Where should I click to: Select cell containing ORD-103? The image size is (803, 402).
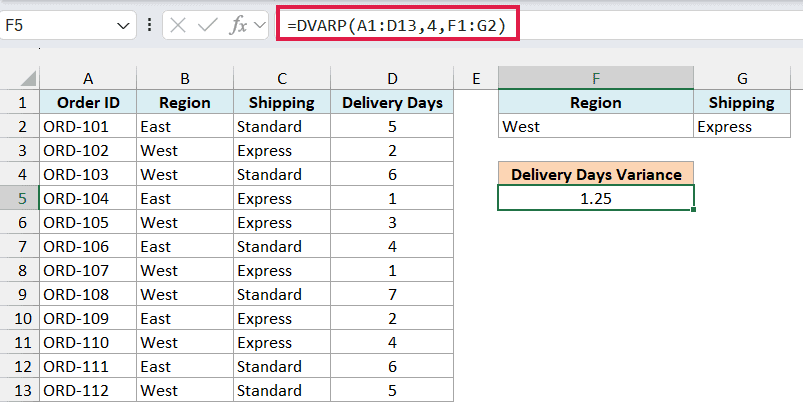[x=88, y=175]
